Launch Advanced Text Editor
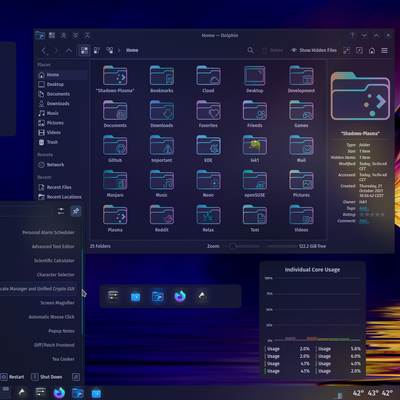 (x=53, y=247)
